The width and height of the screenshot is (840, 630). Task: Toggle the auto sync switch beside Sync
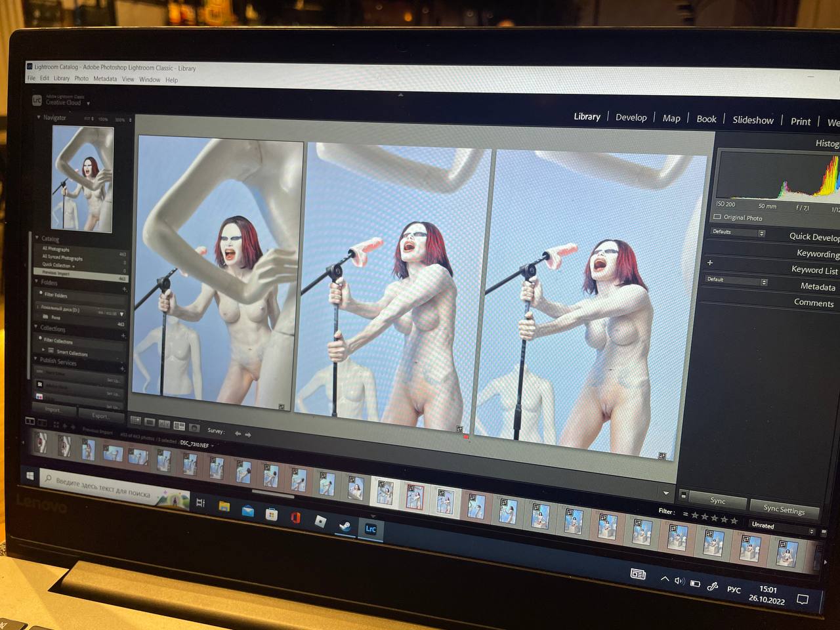tap(683, 495)
